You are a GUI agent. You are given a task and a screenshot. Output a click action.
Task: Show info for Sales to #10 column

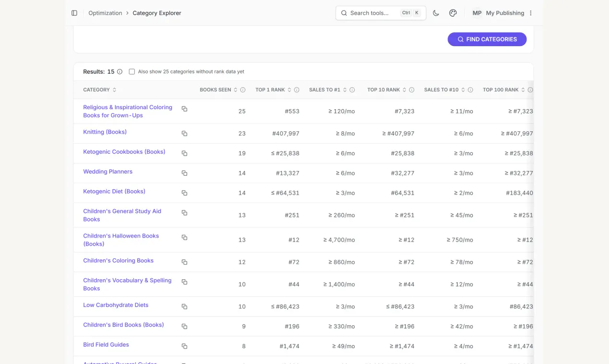click(470, 90)
